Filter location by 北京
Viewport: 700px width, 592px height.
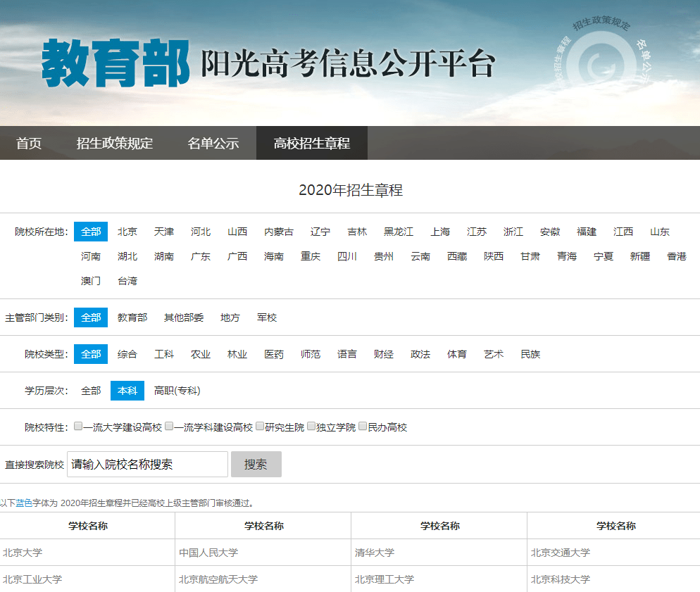(127, 232)
